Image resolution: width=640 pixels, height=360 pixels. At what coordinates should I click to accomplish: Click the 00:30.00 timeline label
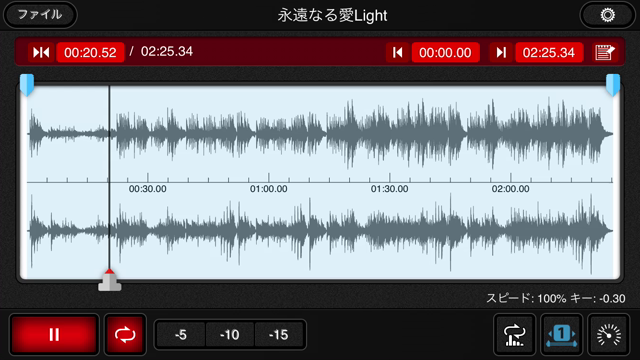point(148,189)
